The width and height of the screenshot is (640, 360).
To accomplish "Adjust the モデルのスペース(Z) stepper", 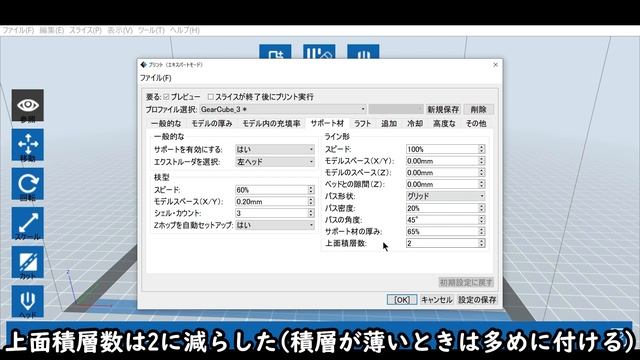I will tap(482, 173).
